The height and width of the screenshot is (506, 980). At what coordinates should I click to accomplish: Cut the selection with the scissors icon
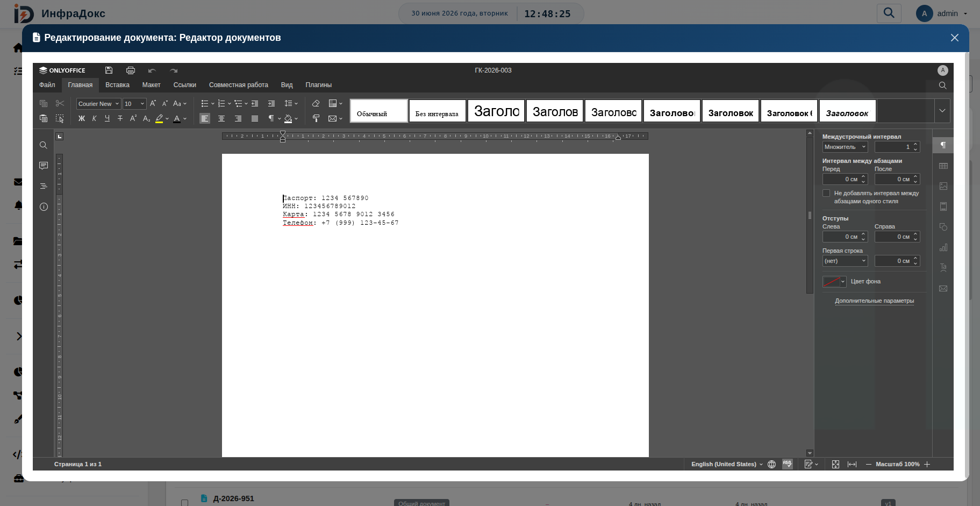[x=60, y=103]
